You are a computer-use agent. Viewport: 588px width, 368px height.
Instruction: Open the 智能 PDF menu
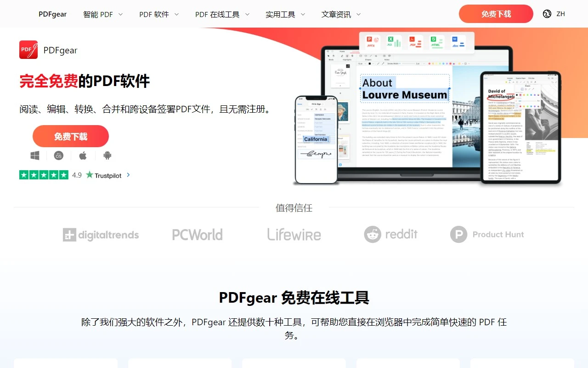[98, 14]
